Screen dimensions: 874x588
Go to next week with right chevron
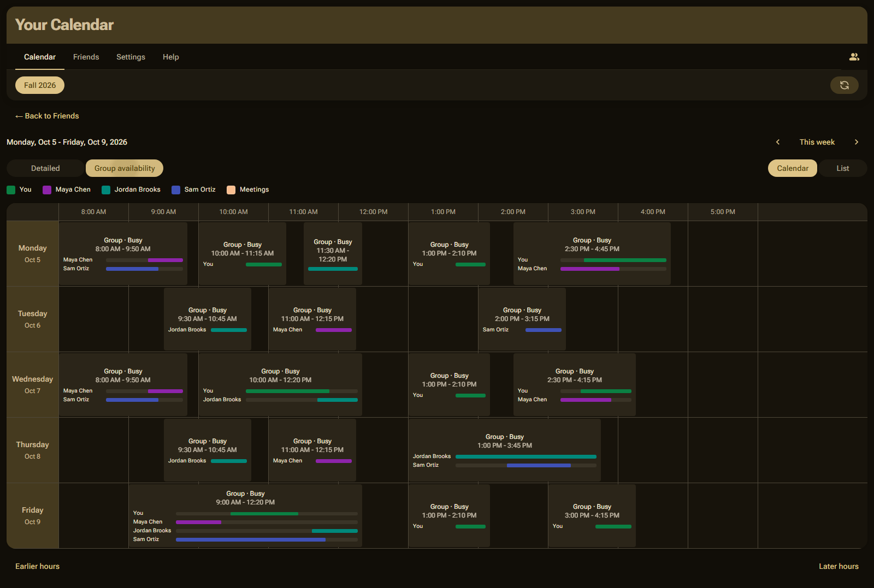coord(857,142)
